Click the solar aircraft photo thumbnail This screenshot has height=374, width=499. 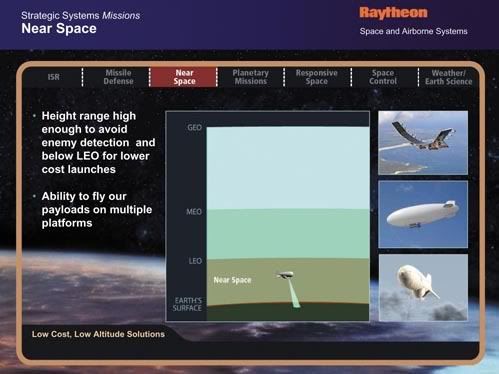pos(423,143)
